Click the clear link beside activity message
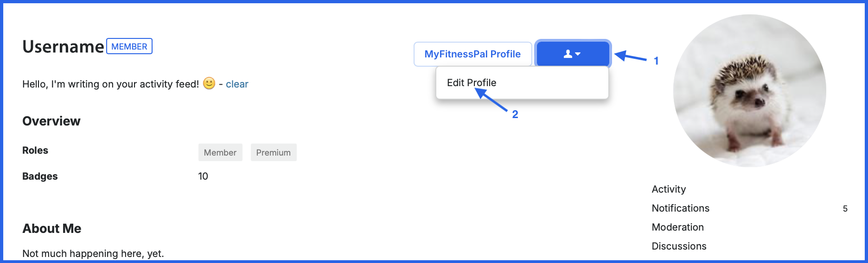Screen dimensions: 868x263 [x=237, y=84]
